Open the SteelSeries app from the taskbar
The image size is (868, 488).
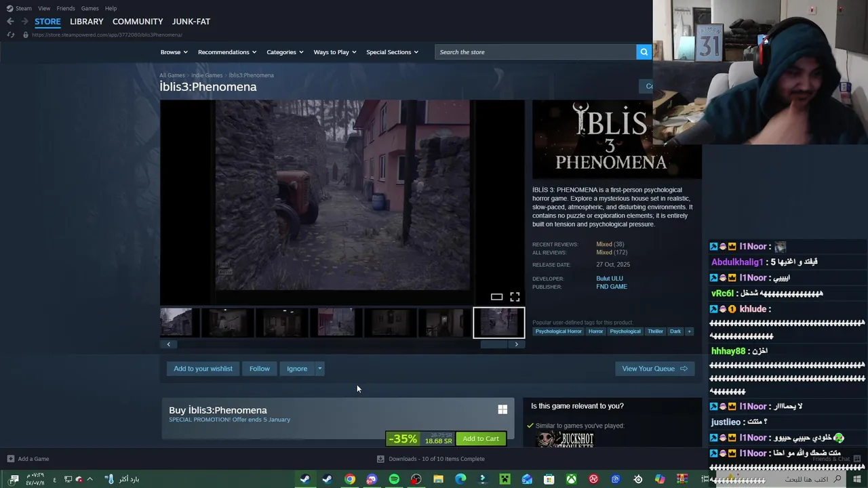(638, 479)
